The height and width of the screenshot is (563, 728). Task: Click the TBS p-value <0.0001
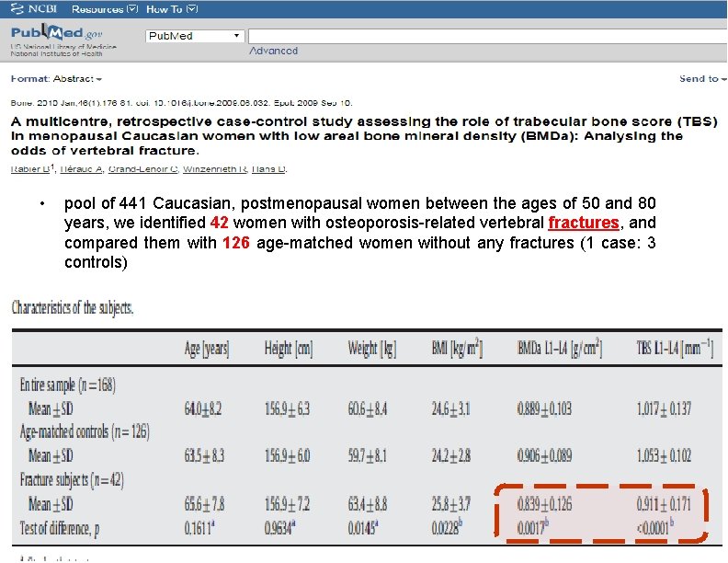(655, 527)
